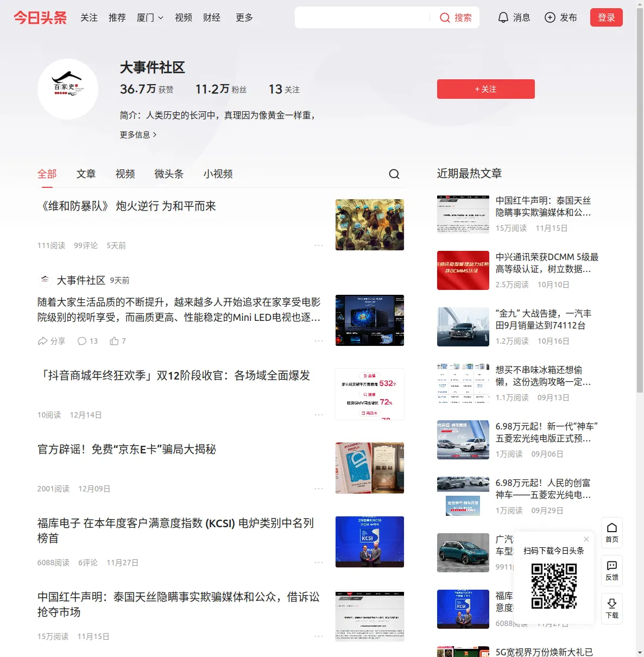Select the 全部 tab
Screen dimensions: 644x657
pos(47,174)
